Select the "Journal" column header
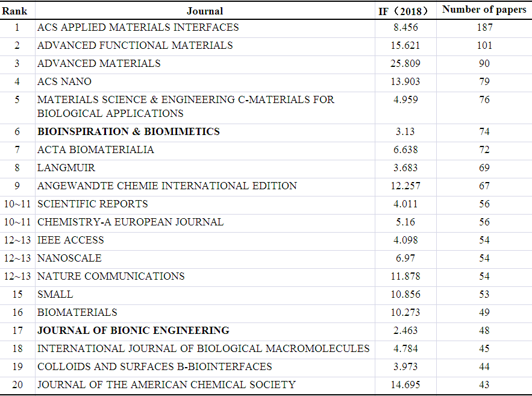This screenshot has height=396, width=532. (x=205, y=11)
